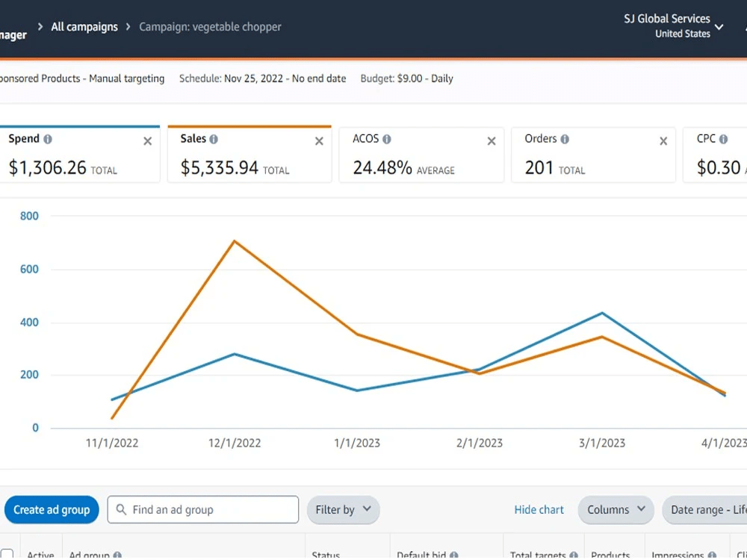Image resolution: width=747 pixels, height=560 pixels.
Task: Click the ACOS info icon
Action: coord(387,139)
